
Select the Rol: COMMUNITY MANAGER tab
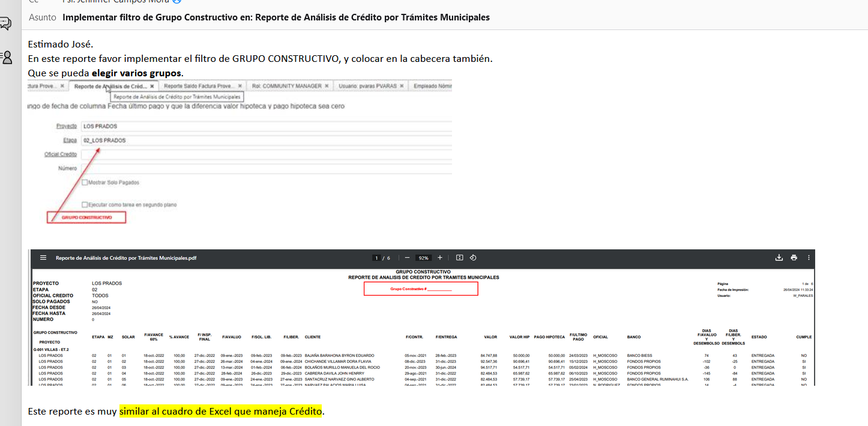pos(286,86)
